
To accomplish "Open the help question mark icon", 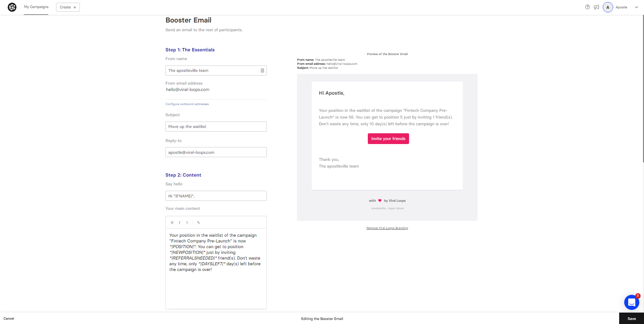I will click(x=587, y=7).
